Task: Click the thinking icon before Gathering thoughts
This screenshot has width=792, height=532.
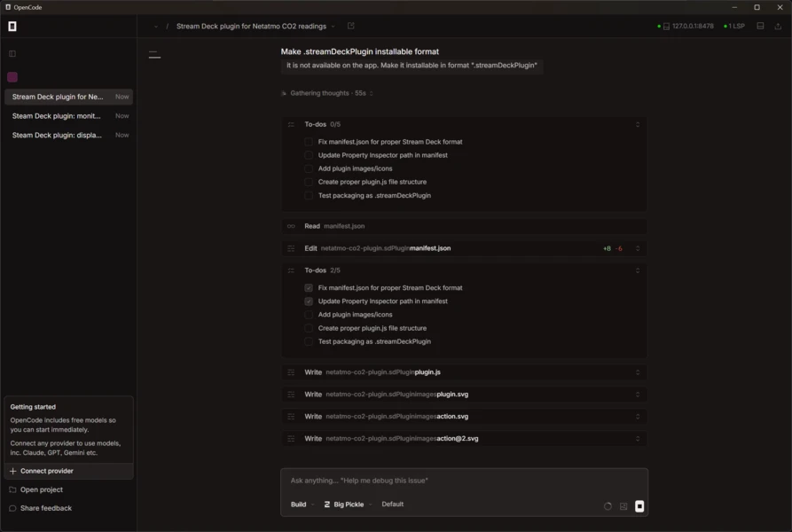Action: (x=284, y=93)
